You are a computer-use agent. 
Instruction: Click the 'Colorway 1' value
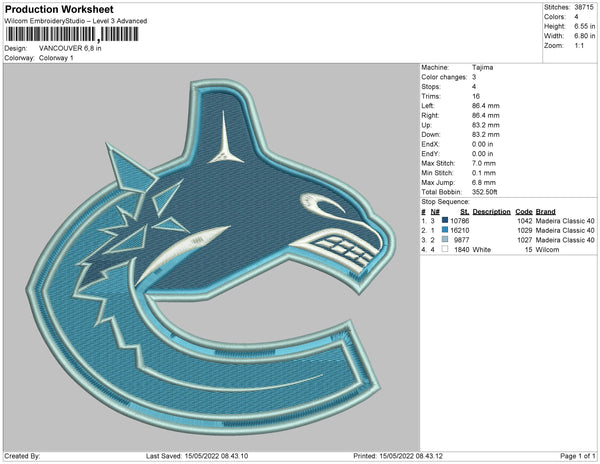tap(56, 58)
